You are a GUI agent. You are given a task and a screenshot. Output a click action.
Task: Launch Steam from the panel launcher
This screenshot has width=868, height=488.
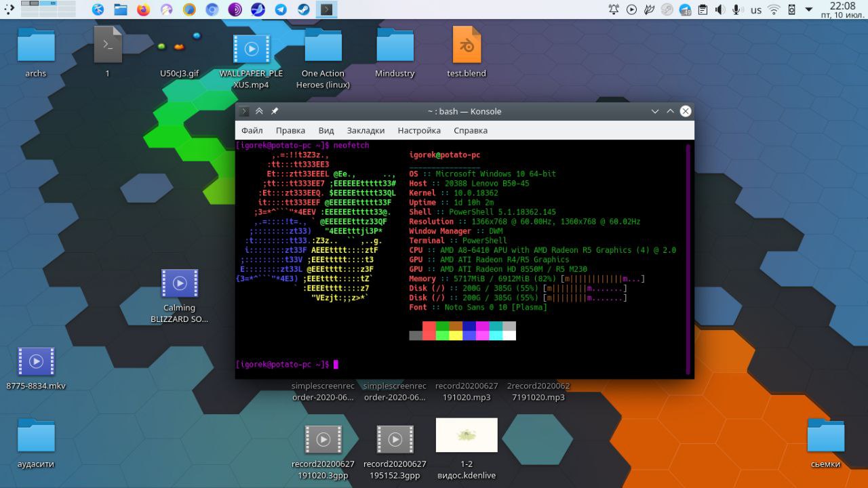303,9
